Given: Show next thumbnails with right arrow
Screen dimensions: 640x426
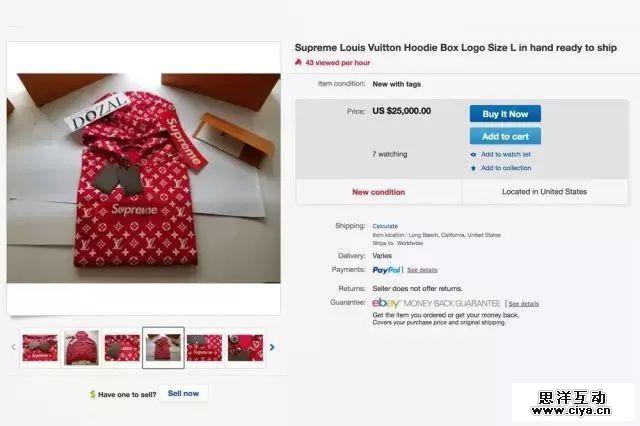Looking at the screenshot, I should (272, 347).
